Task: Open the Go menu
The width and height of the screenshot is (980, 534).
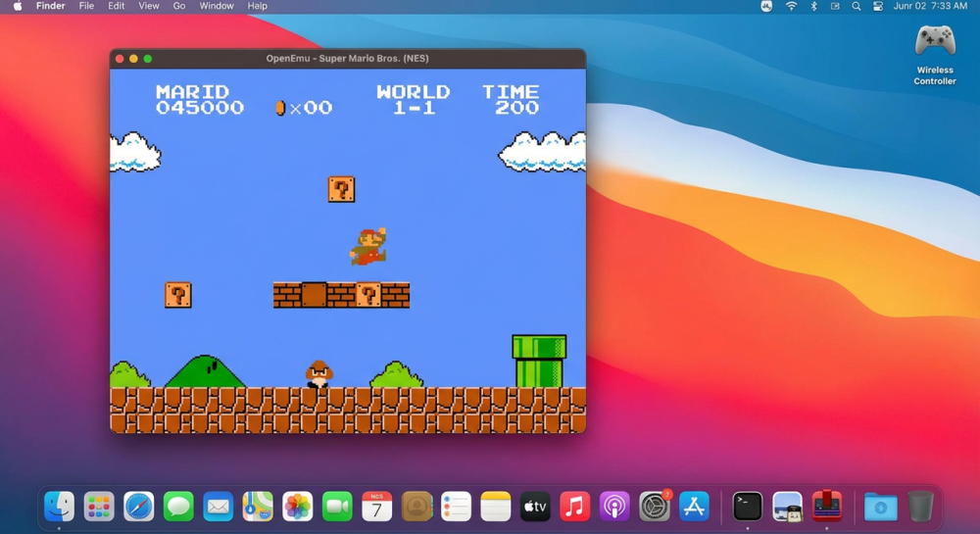Action: click(x=179, y=6)
